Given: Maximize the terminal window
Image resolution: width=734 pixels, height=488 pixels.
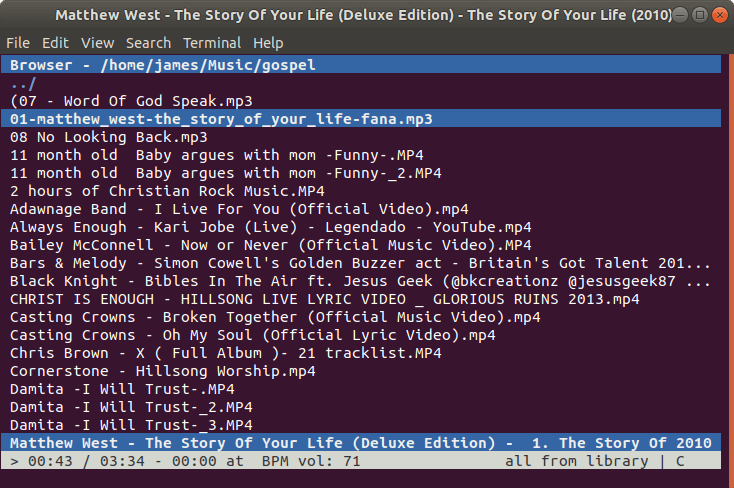Looking at the screenshot, I should coord(699,15).
